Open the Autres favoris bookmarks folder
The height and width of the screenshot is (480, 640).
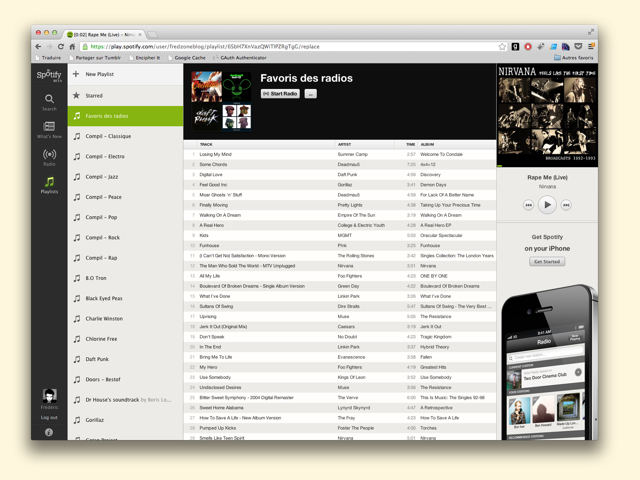pos(573,58)
